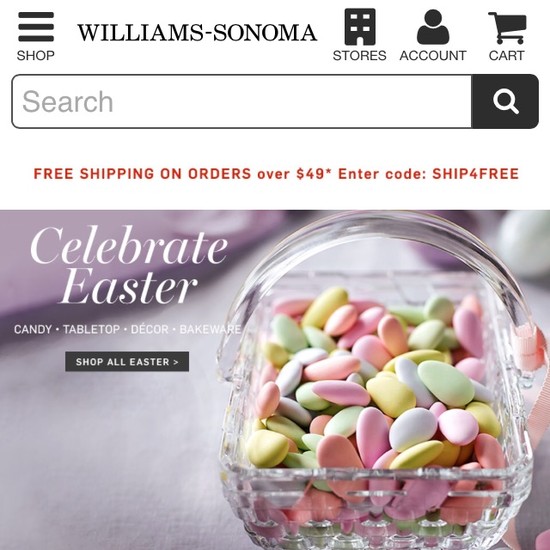The height and width of the screenshot is (550, 550).
Task: Tap the STORES building icon
Action: pos(360,27)
